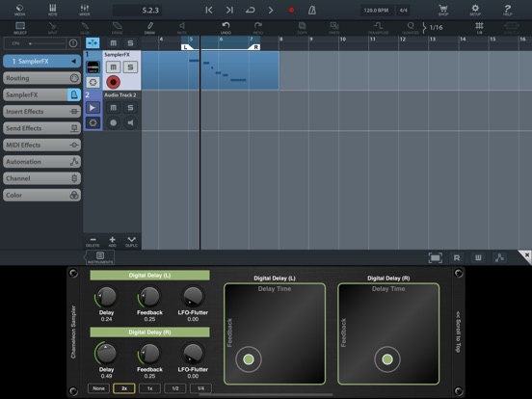Open the Setup gear menu
The width and height of the screenshot is (532, 399).
click(x=475, y=10)
